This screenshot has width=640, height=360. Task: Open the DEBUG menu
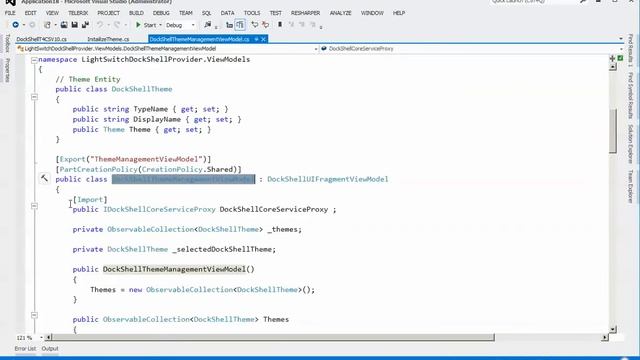pos(161,13)
